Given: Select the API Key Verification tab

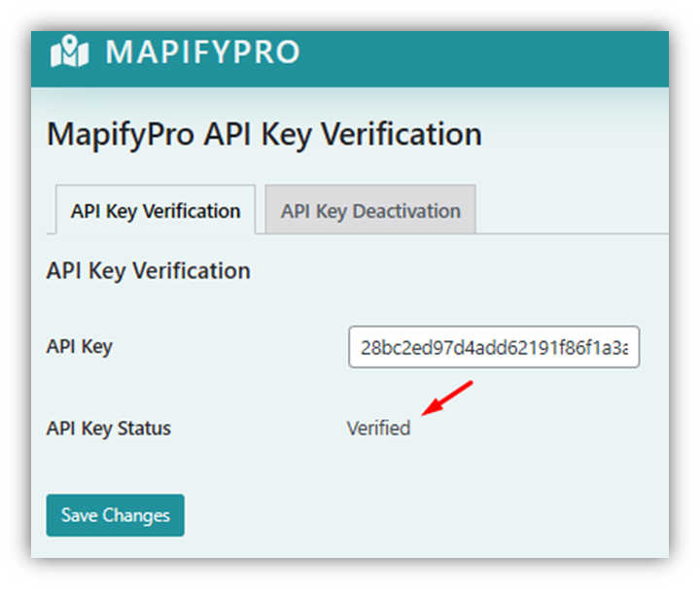Looking at the screenshot, I should 156,210.
